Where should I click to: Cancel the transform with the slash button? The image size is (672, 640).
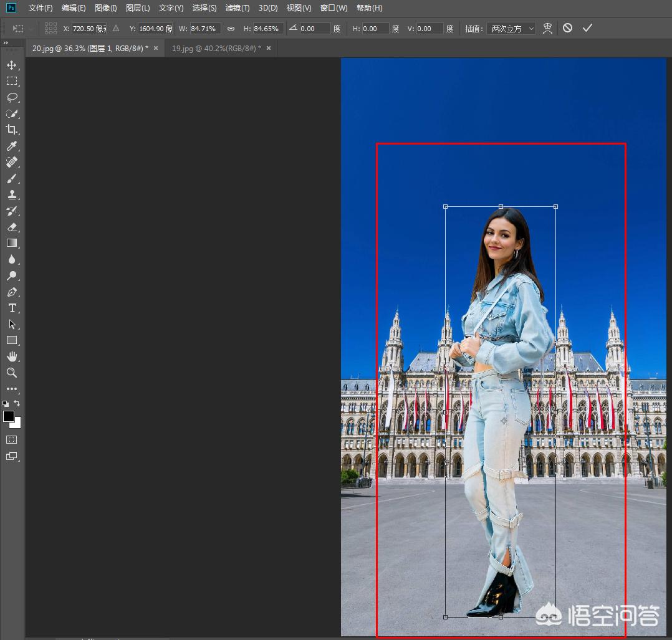click(567, 28)
